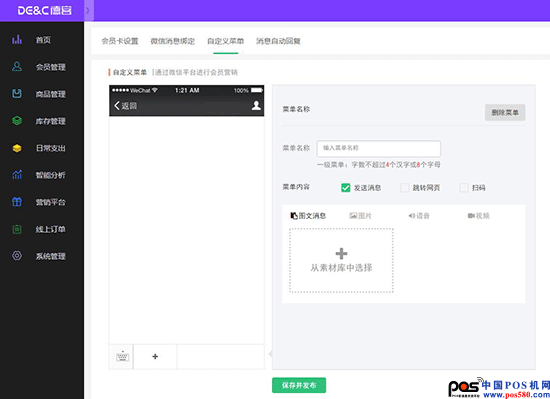
Task: Add a menu with the plus button
Action: [x=155, y=357]
